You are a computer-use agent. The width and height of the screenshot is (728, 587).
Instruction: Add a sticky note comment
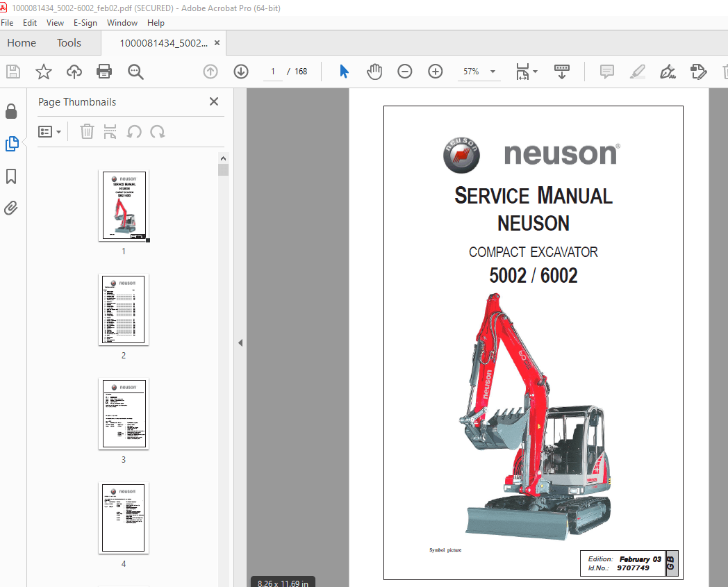click(607, 72)
